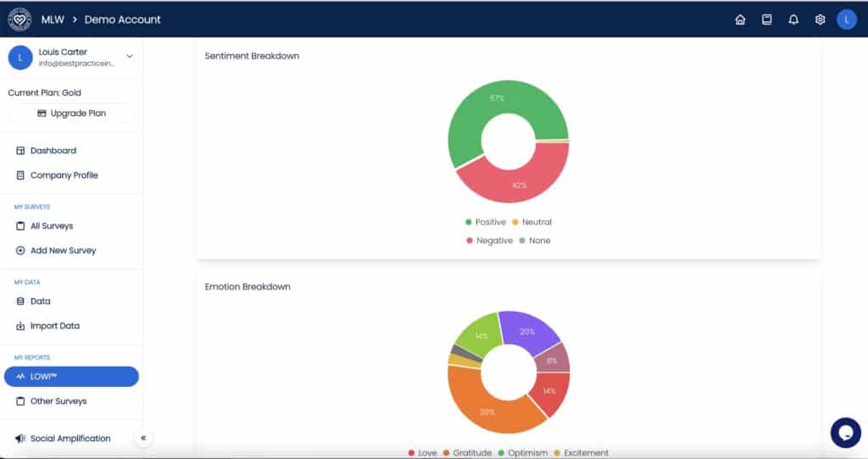Toggle the Negative legend item
Image resolution: width=868 pixels, height=459 pixels.
coord(489,241)
